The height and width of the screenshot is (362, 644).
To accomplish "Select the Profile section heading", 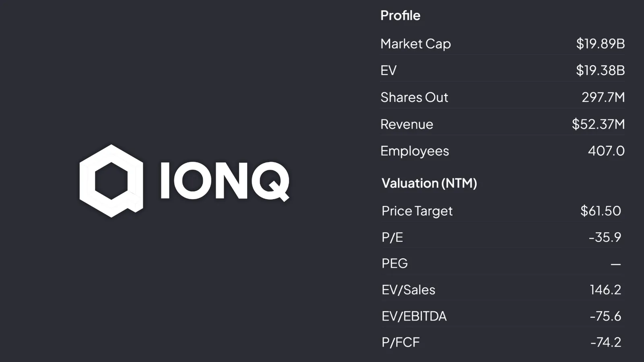I will (x=400, y=15).
